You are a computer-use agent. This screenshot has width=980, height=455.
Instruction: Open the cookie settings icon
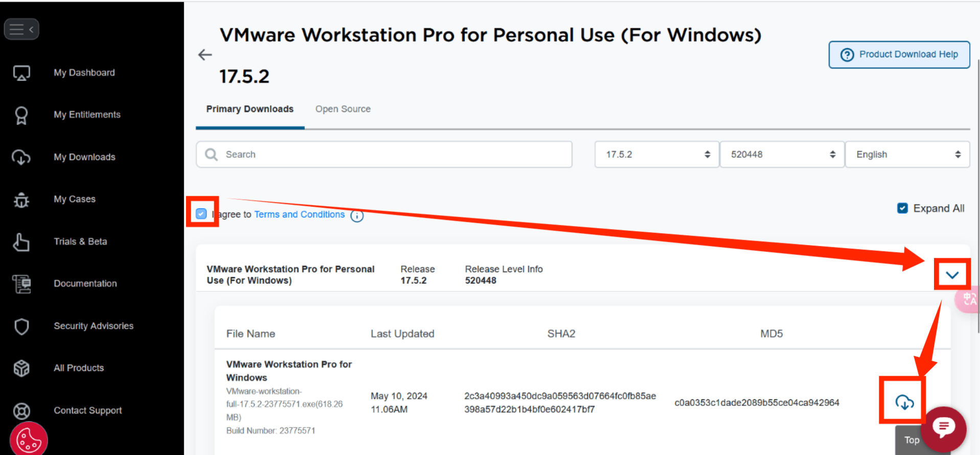pyautogui.click(x=29, y=440)
